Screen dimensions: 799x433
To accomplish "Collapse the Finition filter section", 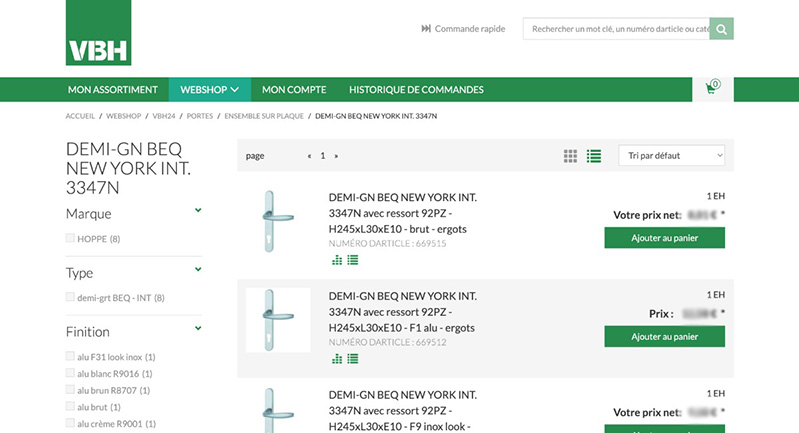I will (198, 328).
